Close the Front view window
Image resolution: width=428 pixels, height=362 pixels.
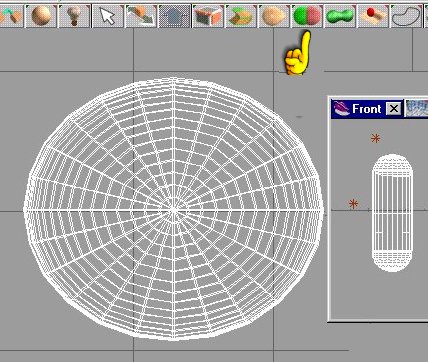pos(393,109)
